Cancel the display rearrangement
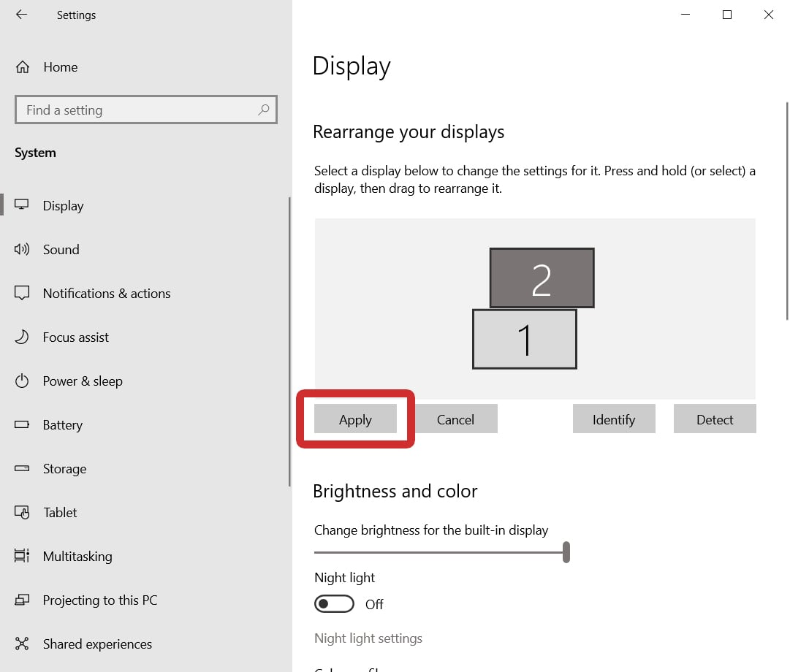The width and height of the screenshot is (790, 672). point(455,419)
